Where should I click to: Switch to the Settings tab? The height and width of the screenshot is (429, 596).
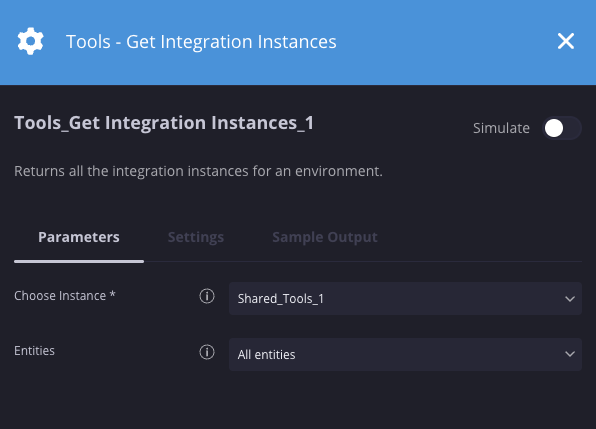coord(196,237)
